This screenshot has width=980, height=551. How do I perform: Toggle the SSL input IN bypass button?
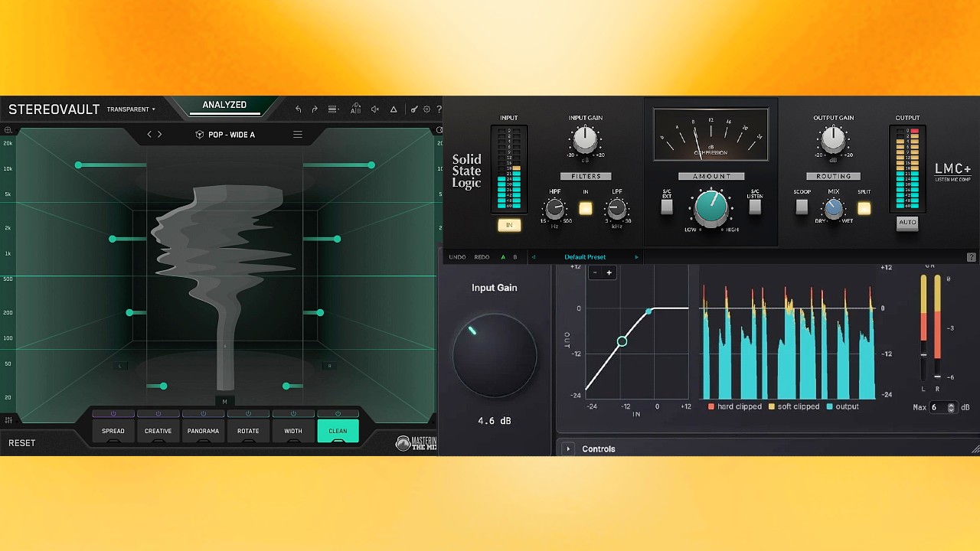[x=509, y=225]
